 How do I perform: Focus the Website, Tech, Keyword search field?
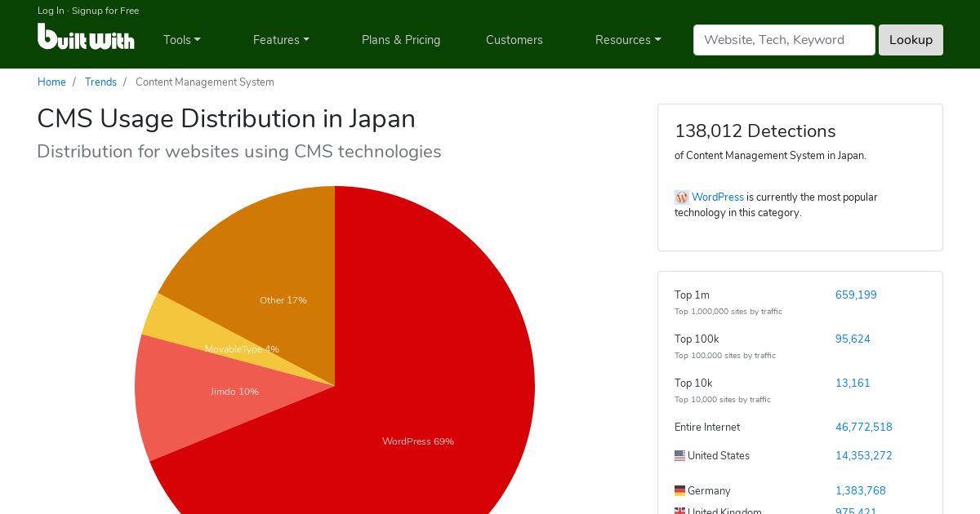pyautogui.click(x=784, y=40)
